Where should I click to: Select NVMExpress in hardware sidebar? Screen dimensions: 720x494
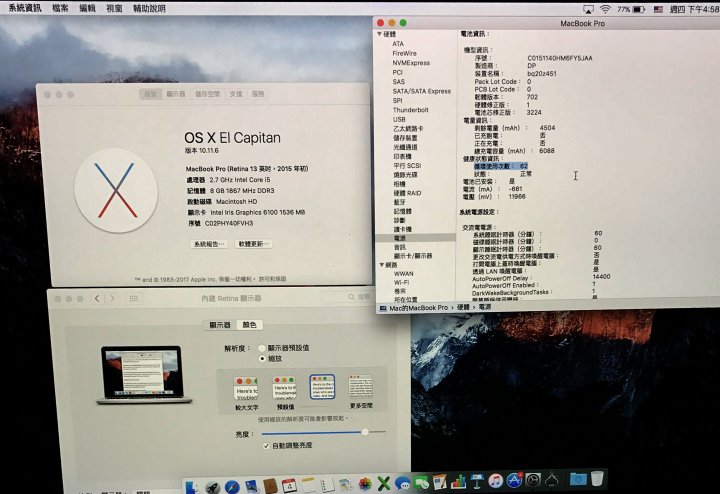pos(411,63)
